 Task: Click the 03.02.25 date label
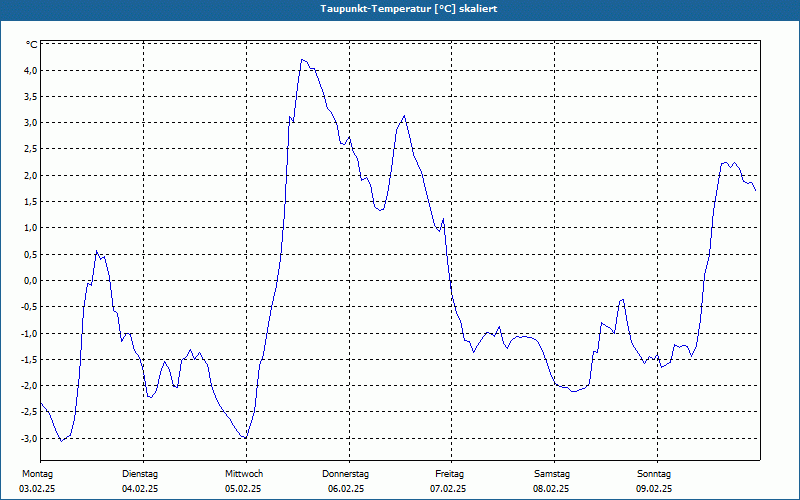[x=37, y=489]
